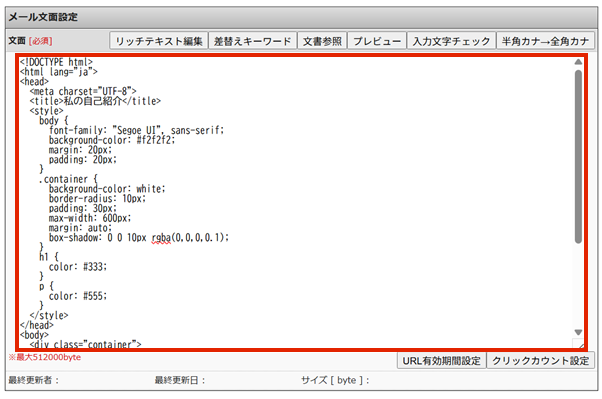Click the vertical scrollbar thumb
The height and width of the screenshot is (399, 602).
point(578,156)
